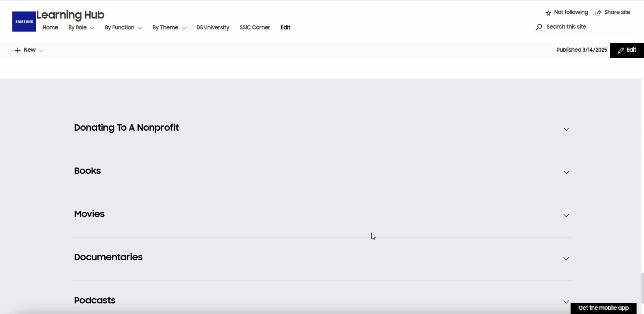The image size is (644, 314).
Task: Open SSIC Corner nav link
Action: click(x=255, y=27)
